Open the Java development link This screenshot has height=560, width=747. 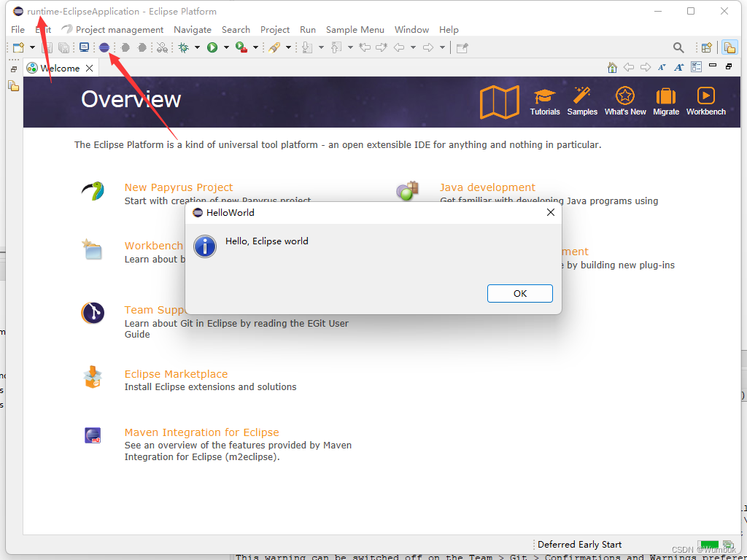(487, 187)
